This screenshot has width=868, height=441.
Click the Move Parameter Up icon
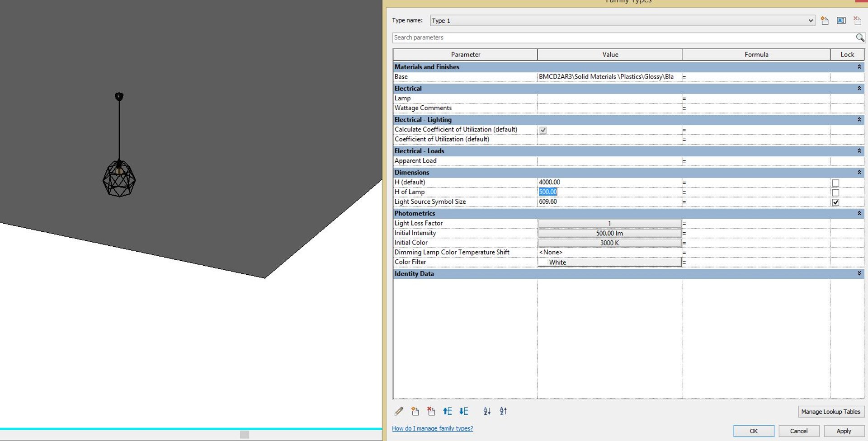pos(447,411)
